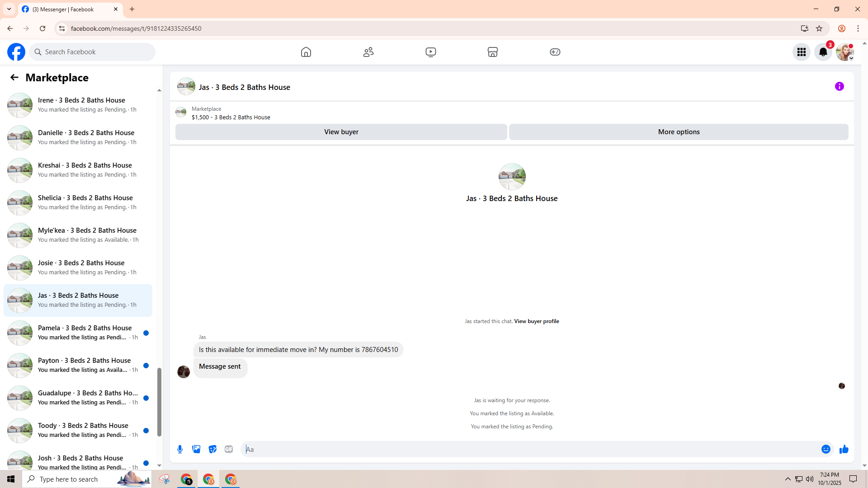This screenshot has height=488, width=868.
Task: Close the Messenger | Facebook tab
Action: tap(116, 9)
